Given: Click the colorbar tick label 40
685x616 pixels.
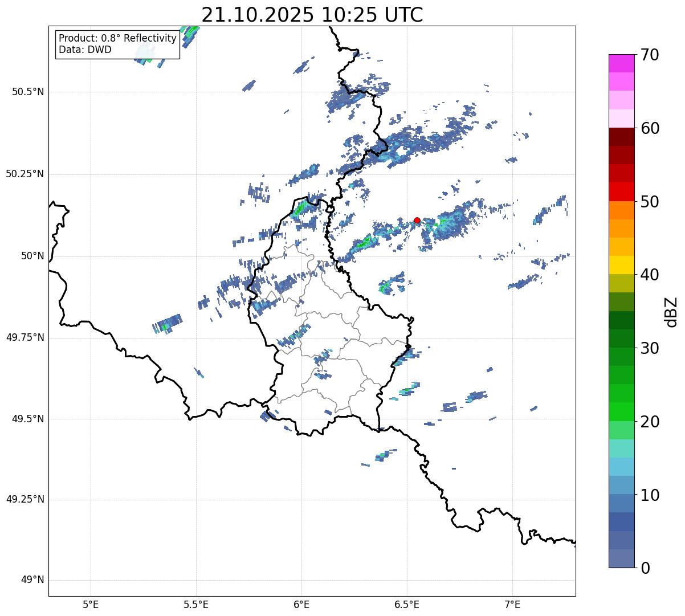Looking at the screenshot, I should 650,275.
